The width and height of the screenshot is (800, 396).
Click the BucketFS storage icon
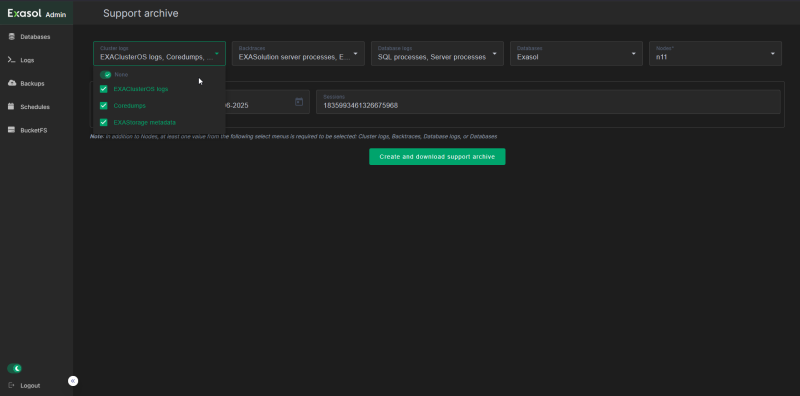pyautogui.click(x=12, y=130)
